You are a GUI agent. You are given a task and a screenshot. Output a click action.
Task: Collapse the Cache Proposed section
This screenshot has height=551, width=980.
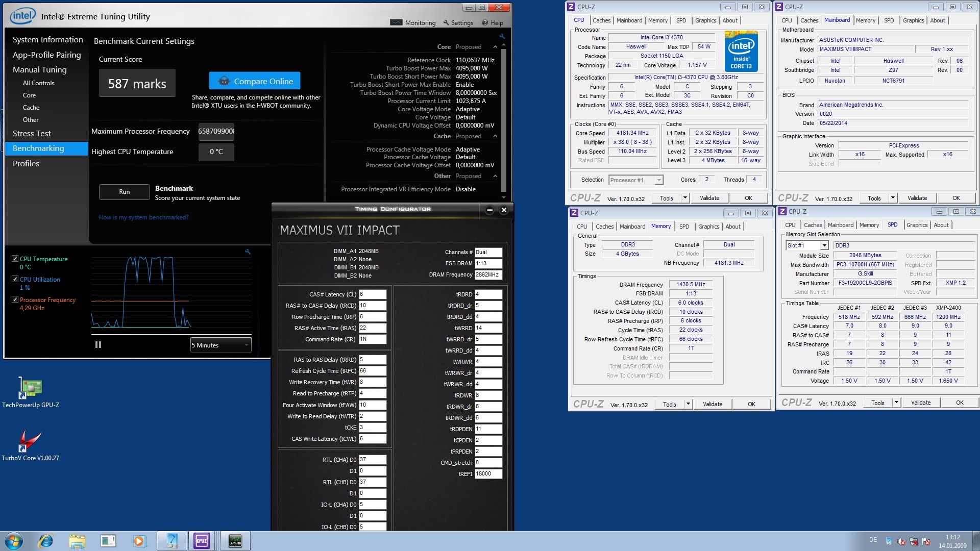[x=495, y=136]
